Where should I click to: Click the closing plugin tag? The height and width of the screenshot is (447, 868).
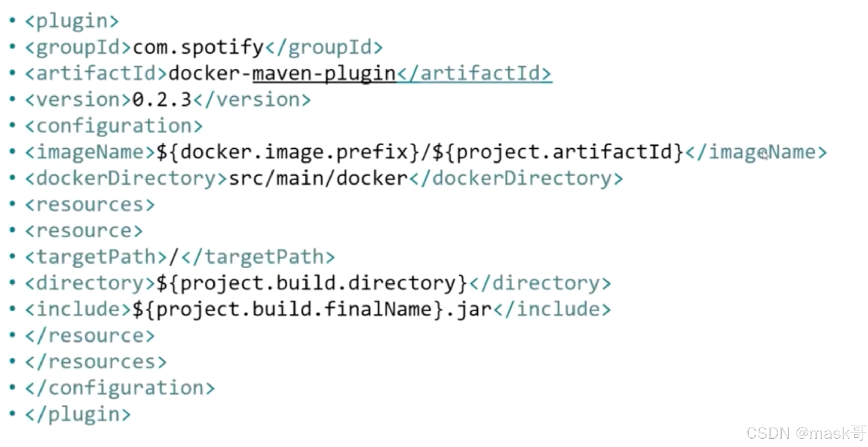pos(78,414)
